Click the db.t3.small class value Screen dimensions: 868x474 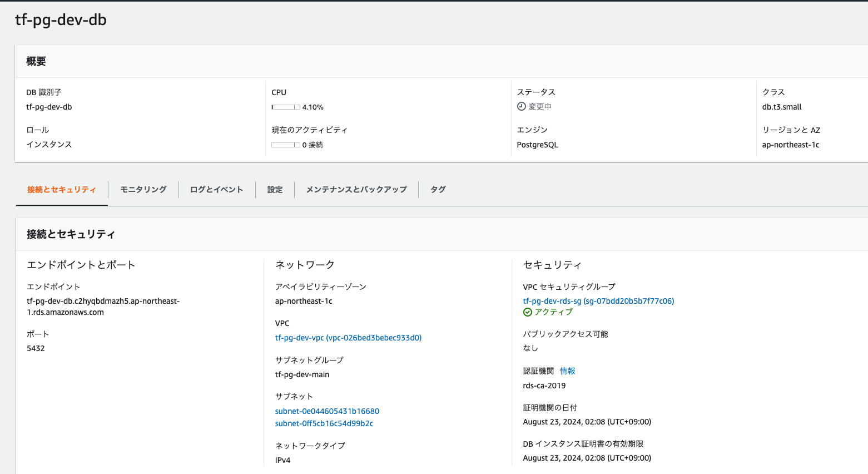(781, 106)
